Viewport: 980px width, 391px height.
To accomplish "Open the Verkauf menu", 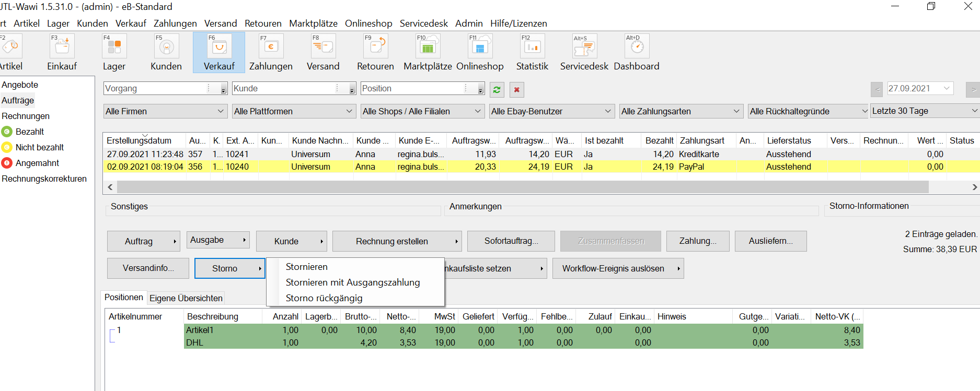I will (131, 23).
